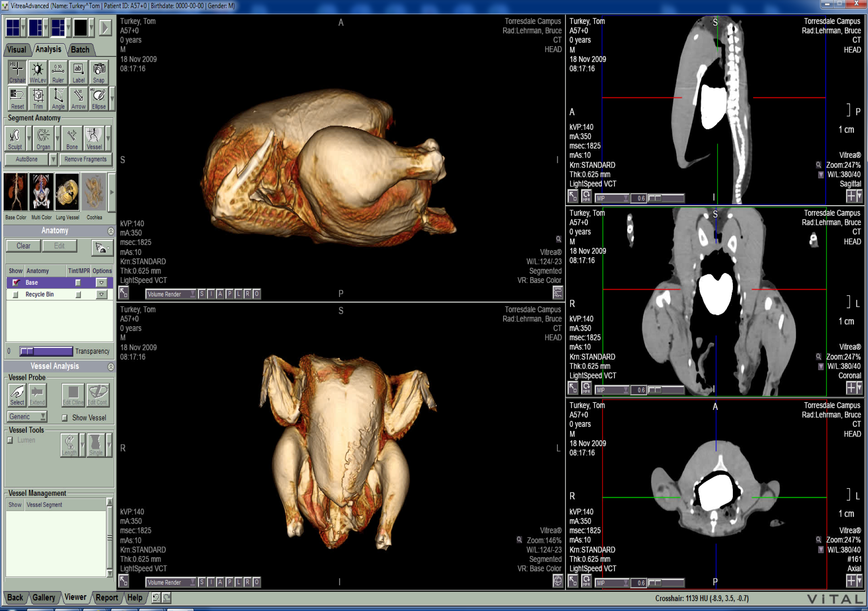Open the Help tab
The image size is (868, 611).
point(135,597)
